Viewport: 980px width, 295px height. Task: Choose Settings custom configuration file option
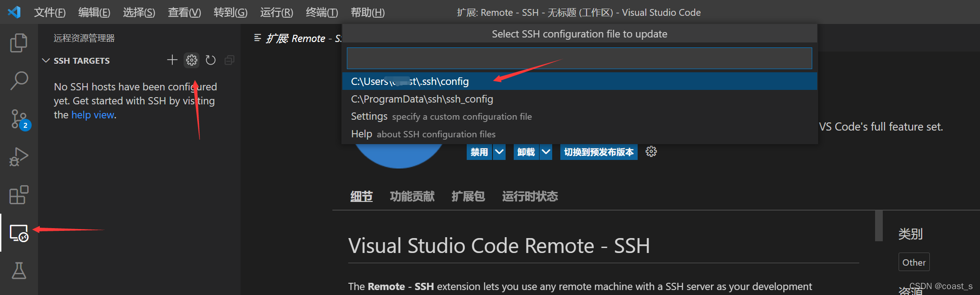[x=580, y=117]
